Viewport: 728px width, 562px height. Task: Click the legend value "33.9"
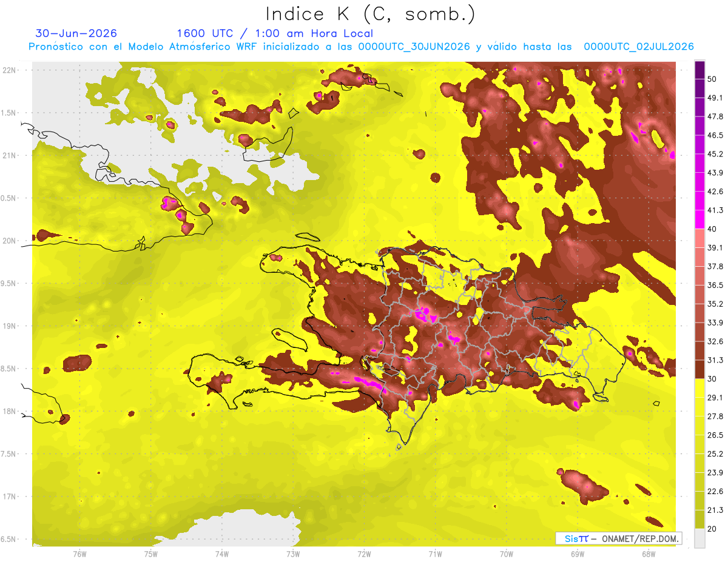[x=715, y=323]
